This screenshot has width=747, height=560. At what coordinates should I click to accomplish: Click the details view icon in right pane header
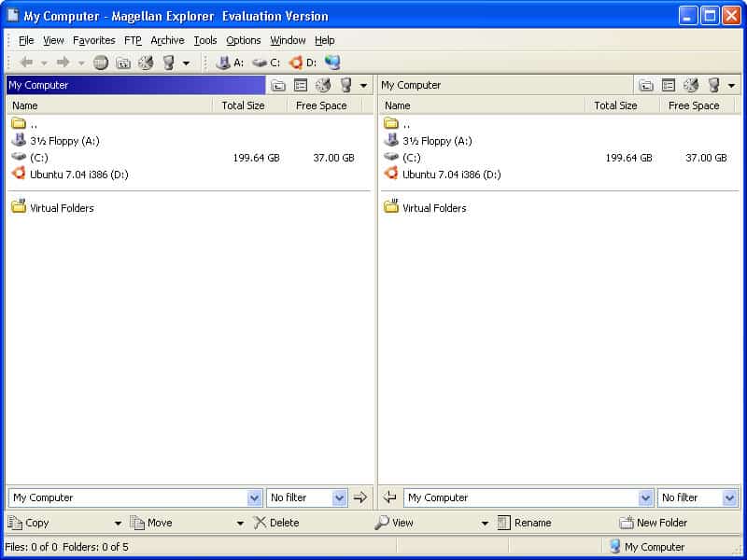669,85
